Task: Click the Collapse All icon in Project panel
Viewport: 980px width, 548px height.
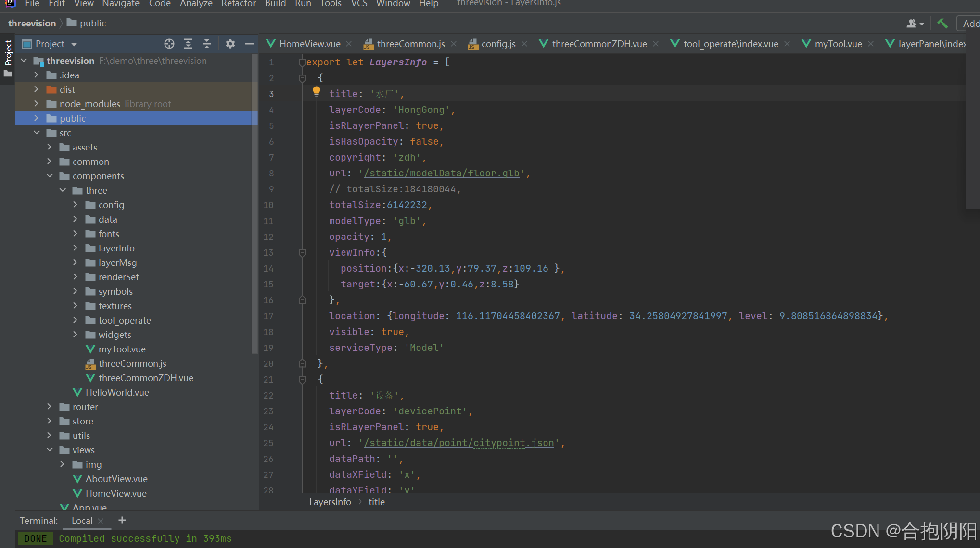Action: tap(207, 44)
